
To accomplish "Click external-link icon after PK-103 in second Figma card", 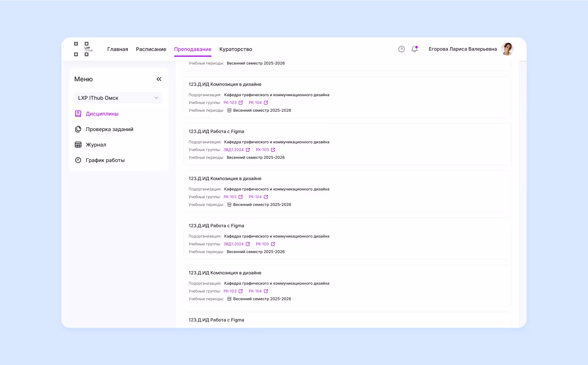I will 273,244.
